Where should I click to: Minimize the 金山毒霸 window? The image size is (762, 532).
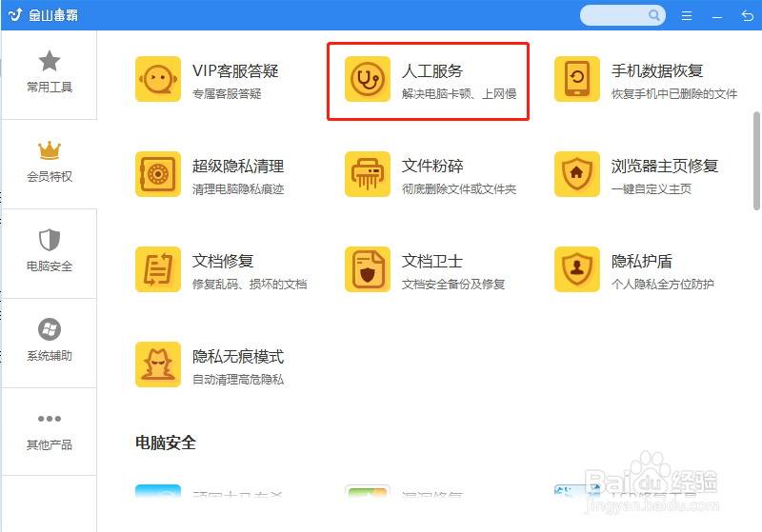coord(717,17)
